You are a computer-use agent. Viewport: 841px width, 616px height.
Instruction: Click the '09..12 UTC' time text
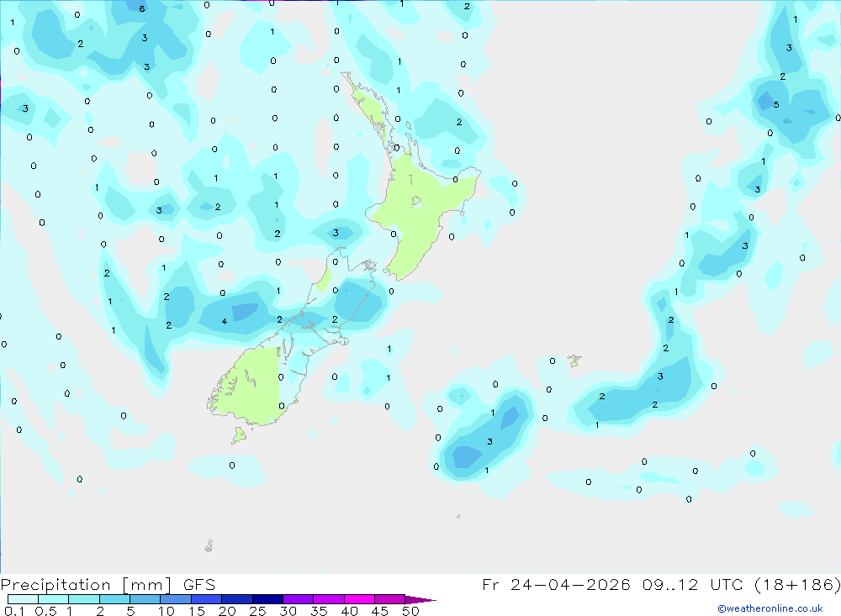692,584
